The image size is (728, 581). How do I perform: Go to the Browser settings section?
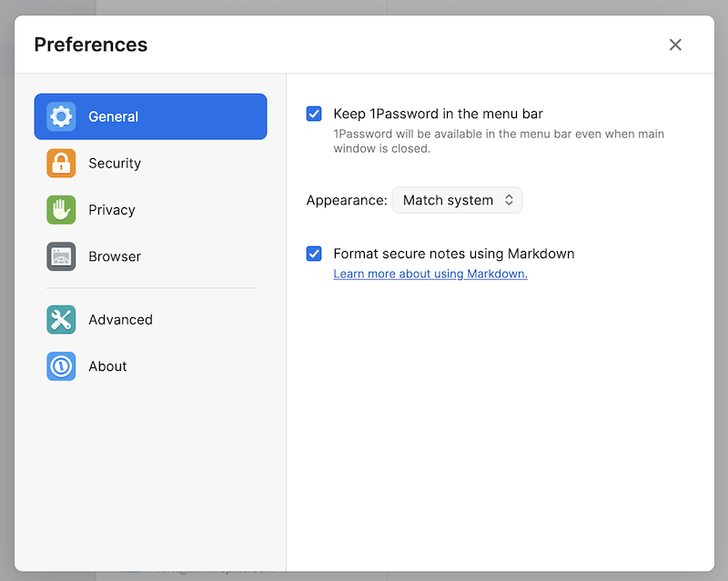[x=115, y=256]
